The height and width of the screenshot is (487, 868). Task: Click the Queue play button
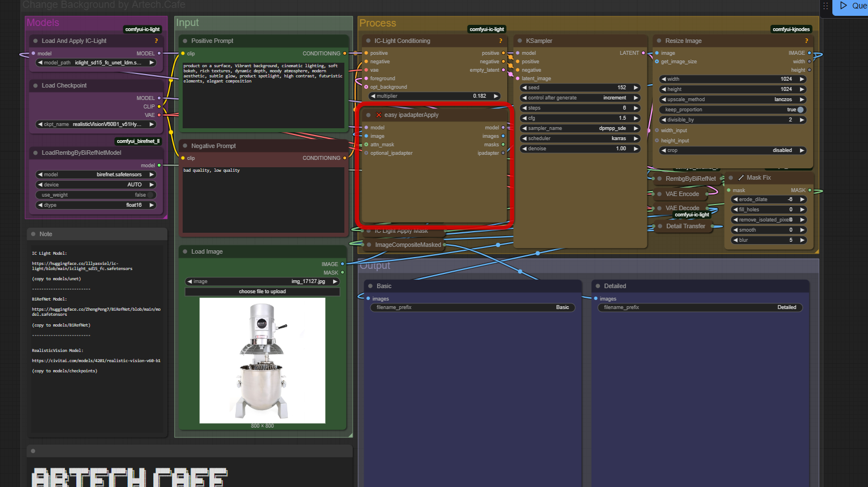pyautogui.click(x=844, y=6)
